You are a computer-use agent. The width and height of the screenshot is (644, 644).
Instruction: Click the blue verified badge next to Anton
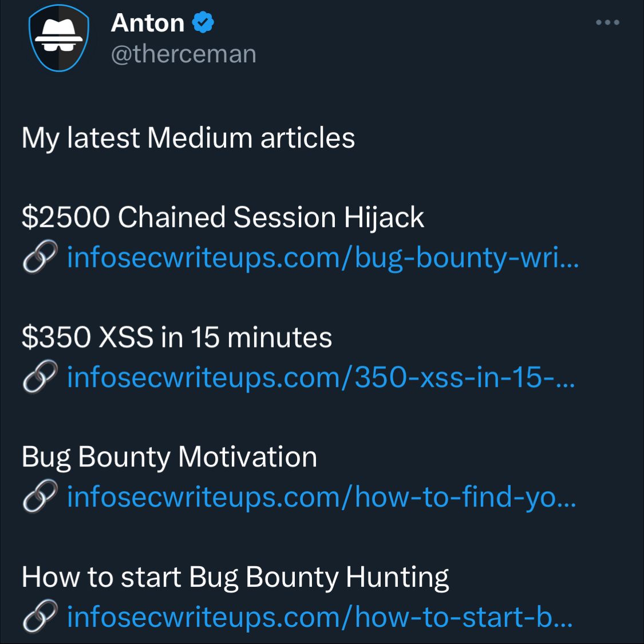[203, 22]
